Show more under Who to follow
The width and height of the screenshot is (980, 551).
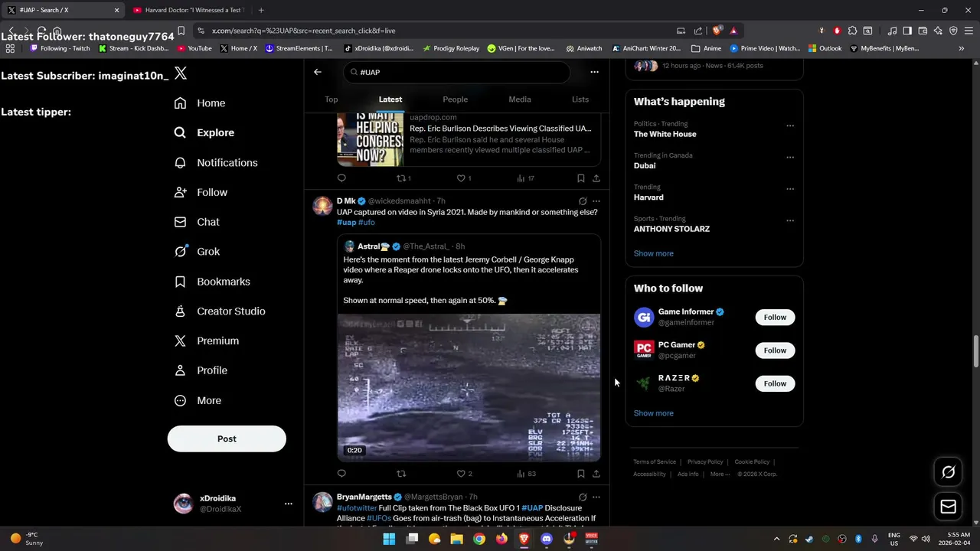pyautogui.click(x=654, y=413)
